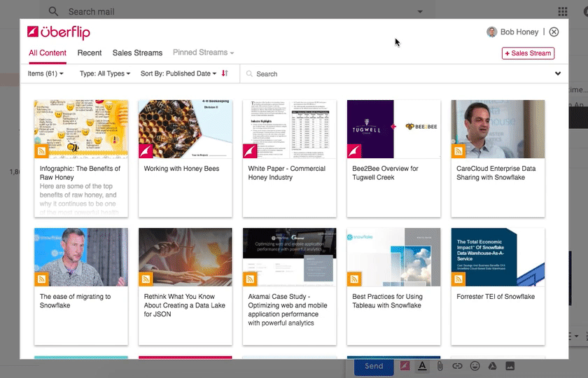This screenshot has height=378, width=588.
Task: Click Uberflip icon in Gmail compose toolbar
Action: tap(405, 366)
